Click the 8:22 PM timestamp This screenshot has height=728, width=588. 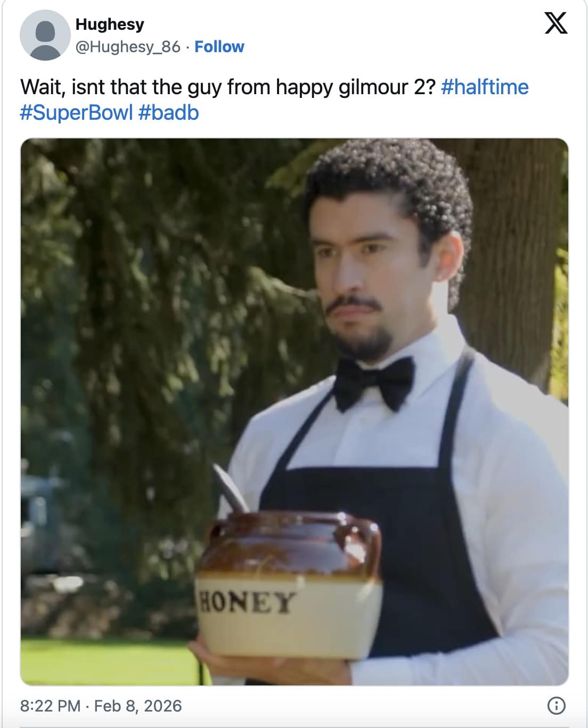pyautogui.click(x=50, y=706)
